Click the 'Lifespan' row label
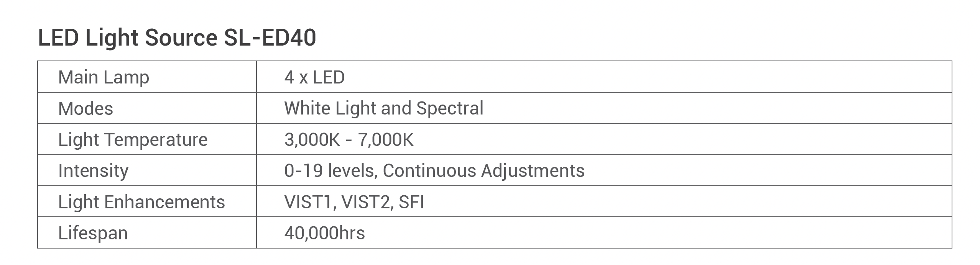 [x=93, y=233]
